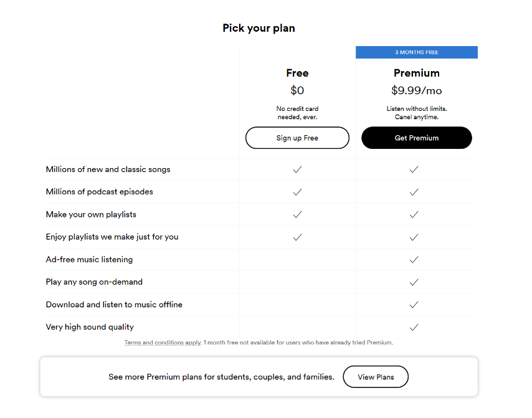Click Premium checkmark for podcast episodes
532x418 pixels.
[x=414, y=192]
